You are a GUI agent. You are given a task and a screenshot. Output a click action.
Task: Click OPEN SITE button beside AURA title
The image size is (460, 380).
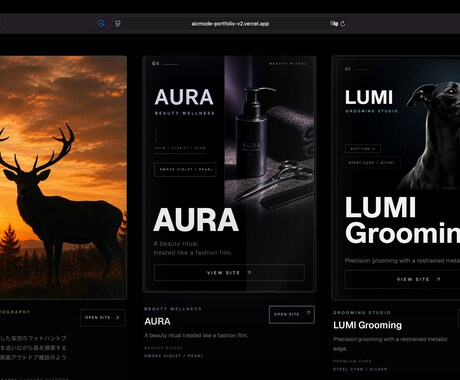pyautogui.click(x=292, y=314)
